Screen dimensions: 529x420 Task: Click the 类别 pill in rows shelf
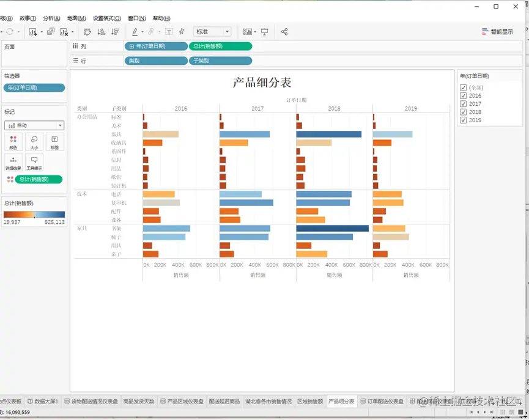pyautogui.click(x=156, y=61)
